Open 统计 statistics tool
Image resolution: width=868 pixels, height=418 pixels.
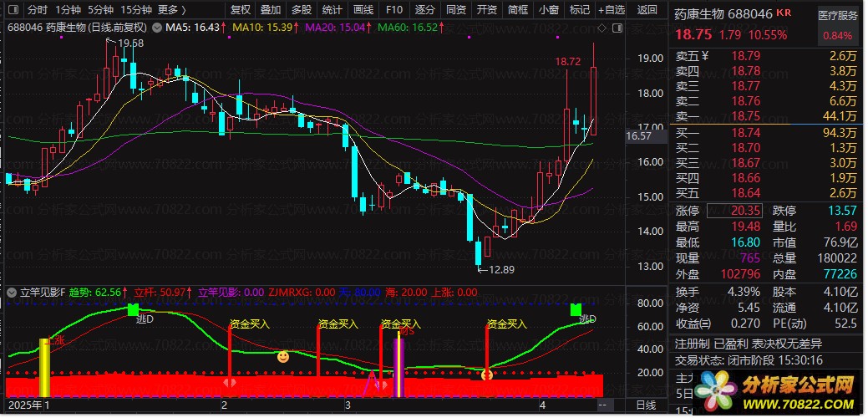332,10
